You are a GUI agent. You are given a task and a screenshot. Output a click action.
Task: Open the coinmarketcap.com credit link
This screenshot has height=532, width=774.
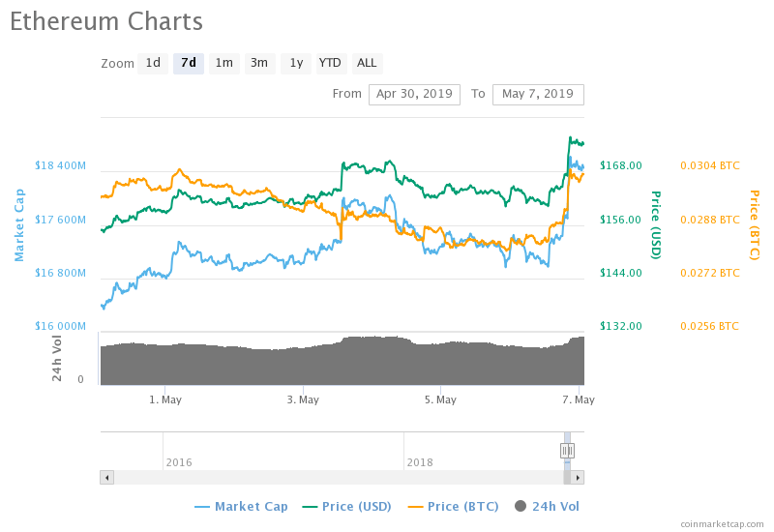pos(721,523)
